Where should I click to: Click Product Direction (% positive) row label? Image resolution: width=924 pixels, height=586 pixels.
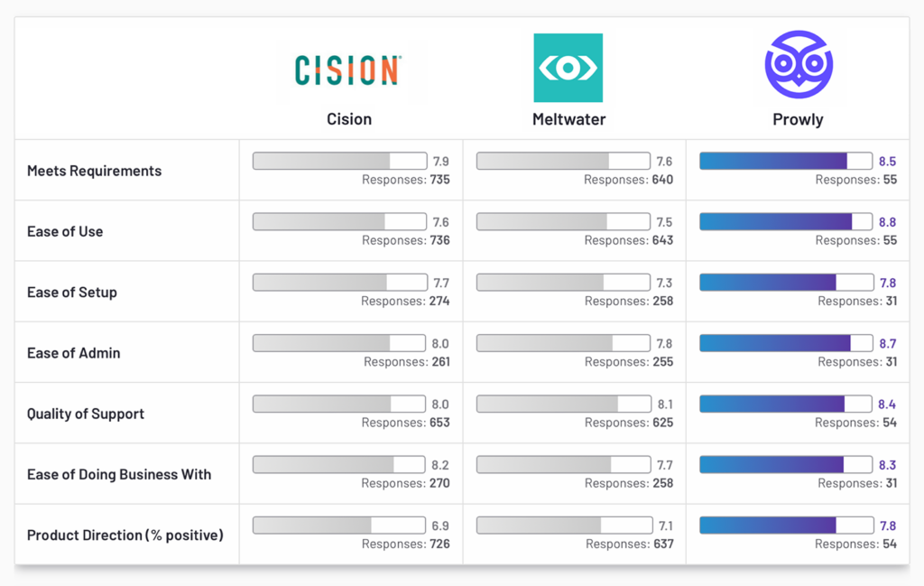pos(125,535)
